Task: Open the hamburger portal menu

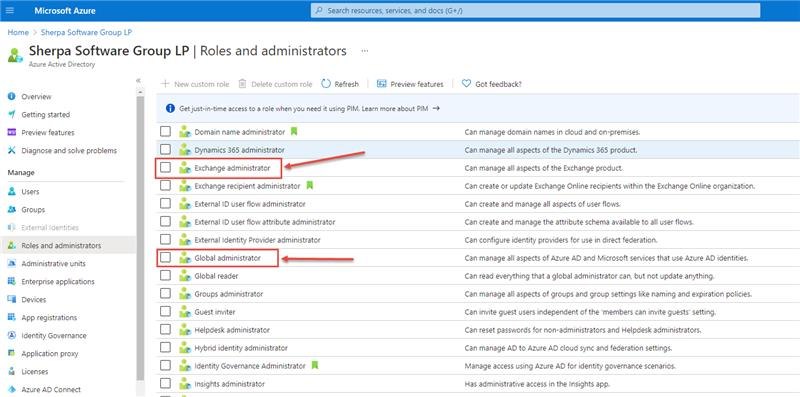Action: pyautogui.click(x=10, y=10)
